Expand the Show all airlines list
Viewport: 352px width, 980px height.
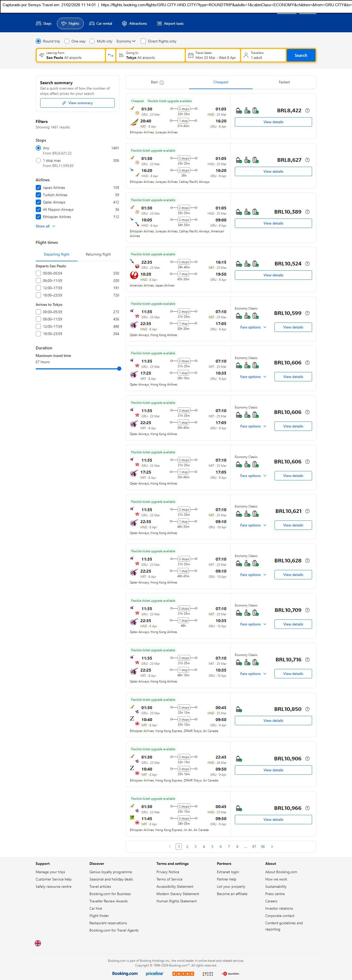point(45,226)
